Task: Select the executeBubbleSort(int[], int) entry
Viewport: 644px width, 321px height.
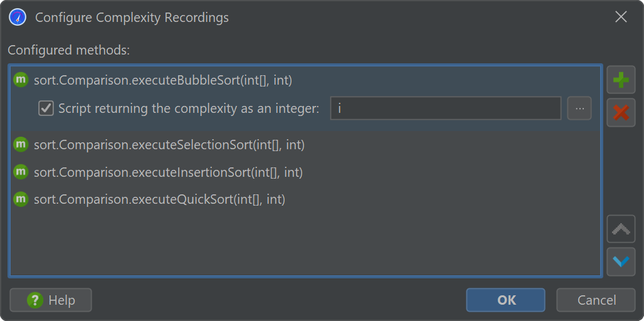Action: [305, 80]
